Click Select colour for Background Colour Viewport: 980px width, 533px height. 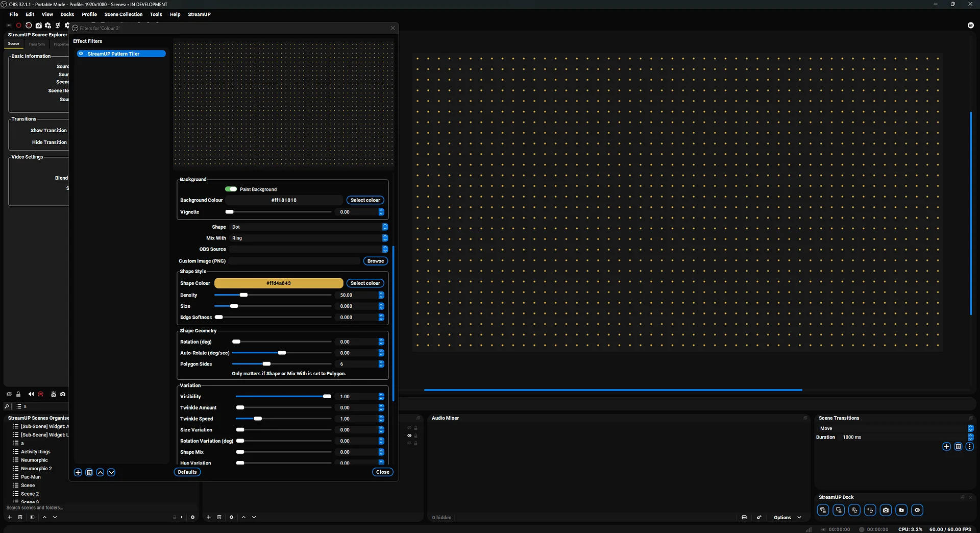pyautogui.click(x=365, y=200)
